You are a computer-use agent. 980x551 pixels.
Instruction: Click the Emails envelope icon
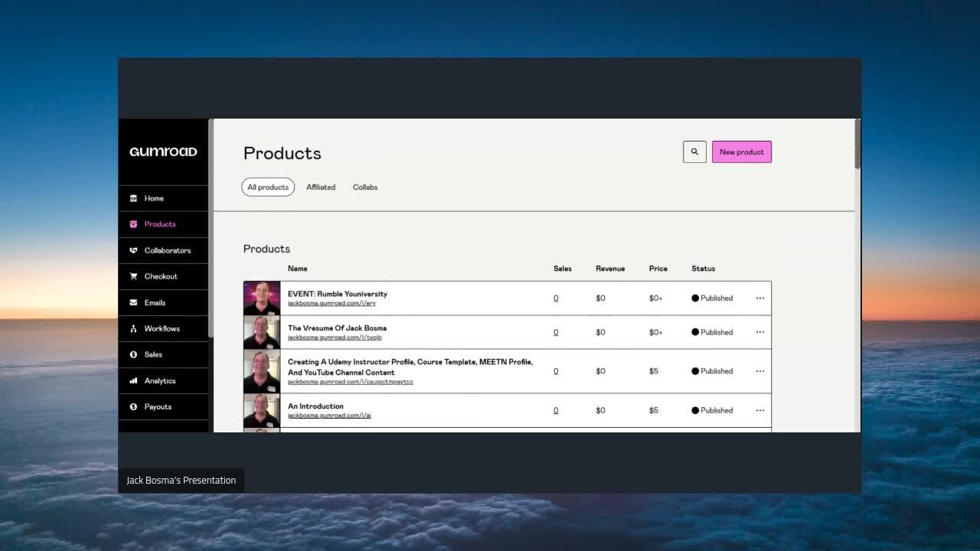coord(133,302)
